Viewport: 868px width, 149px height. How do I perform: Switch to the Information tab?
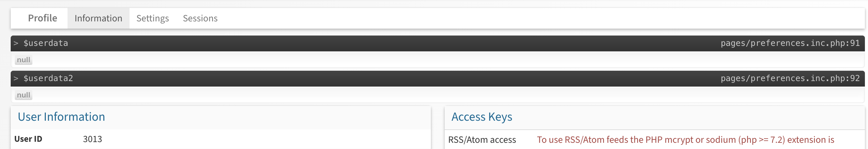(99, 18)
